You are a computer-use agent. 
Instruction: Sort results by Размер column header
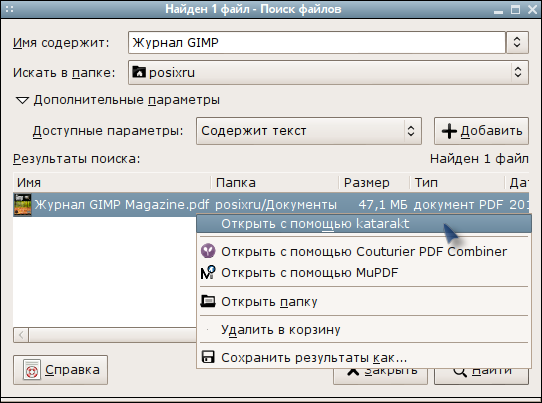[x=374, y=182]
